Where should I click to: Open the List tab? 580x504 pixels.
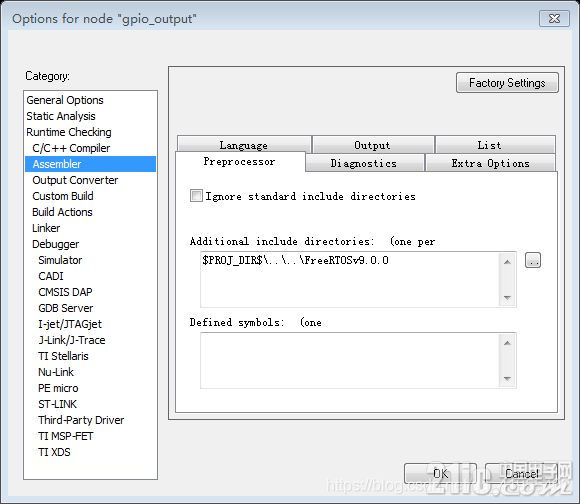[495, 145]
